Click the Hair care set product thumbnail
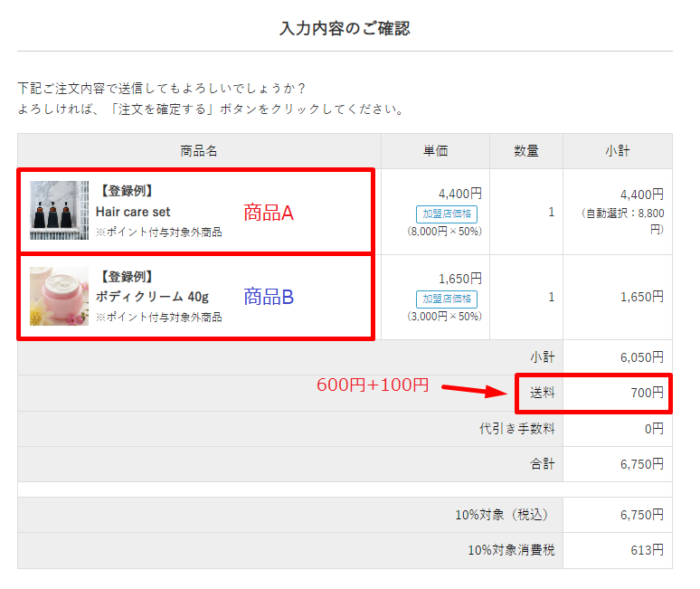This screenshot has height=589, width=700. click(60, 211)
